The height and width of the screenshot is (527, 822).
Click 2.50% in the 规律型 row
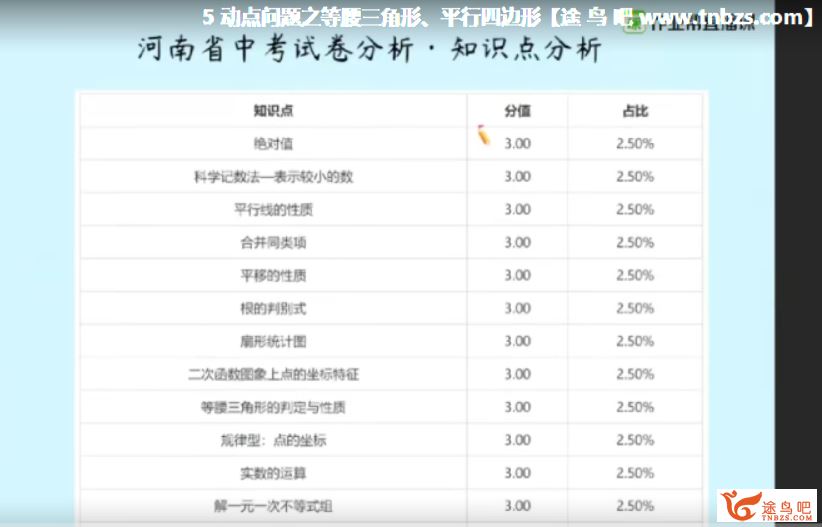pyautogui.click(x=635, y=440)
